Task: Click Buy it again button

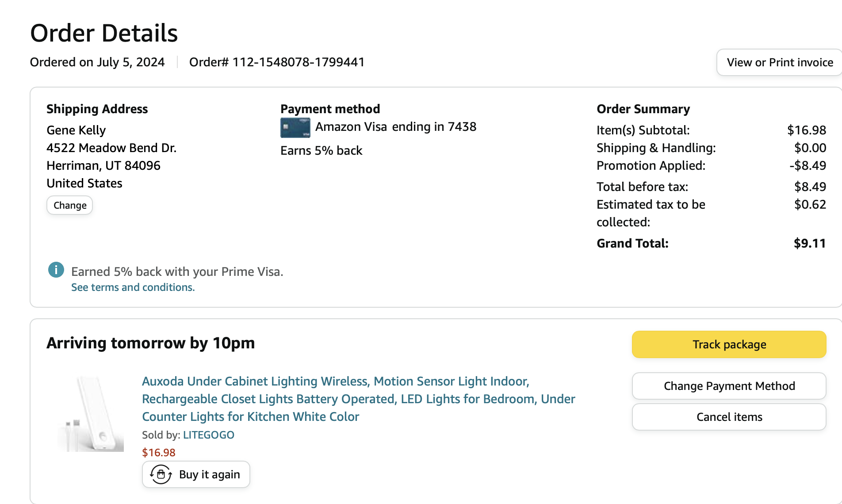Action: pyautogui.click(x=196, y=474)
